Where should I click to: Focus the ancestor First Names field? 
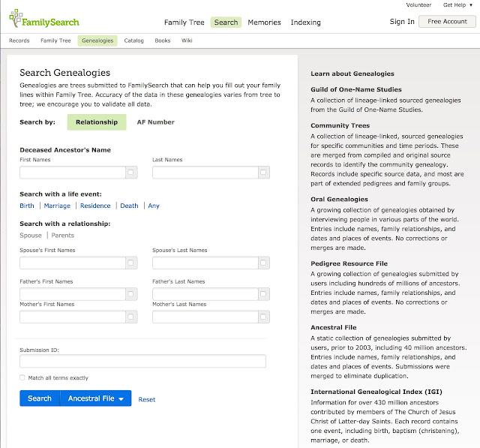pyautogui.click(x=73, y=173)
